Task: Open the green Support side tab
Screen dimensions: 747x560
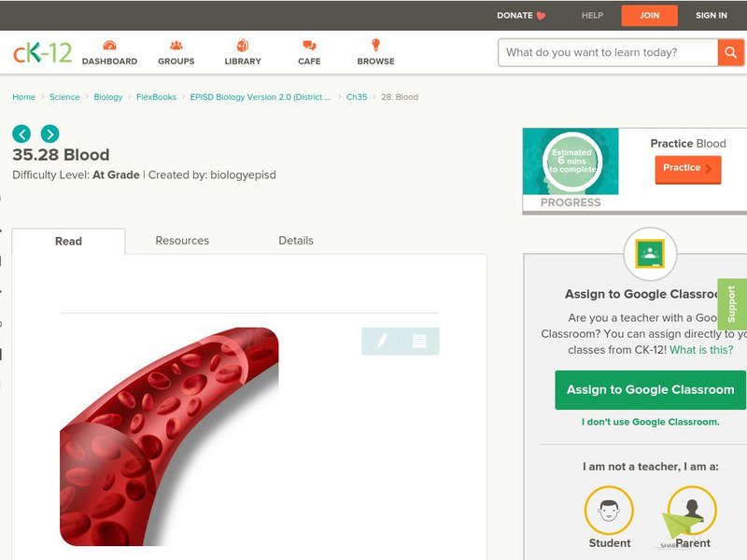Action: pyautogui.click(x=732, y=304)
